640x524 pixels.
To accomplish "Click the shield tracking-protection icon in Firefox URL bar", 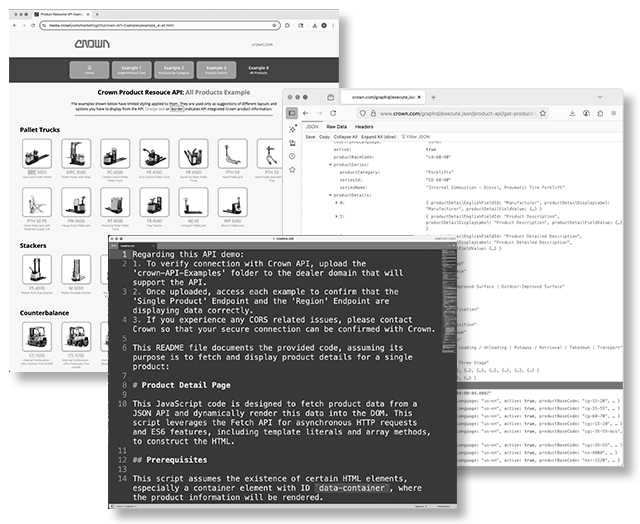I will point(362,113).
